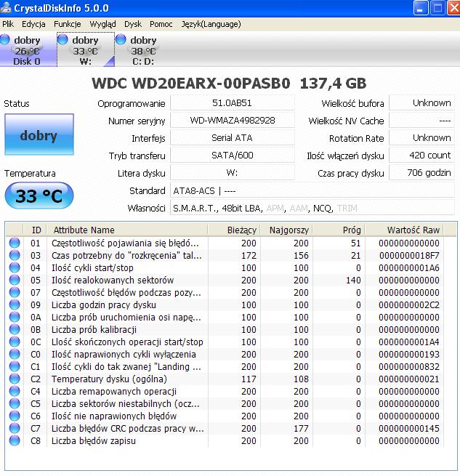The image size is (460, 476).
Task: Click the blue status orb for attribute 07
Action: 15,292
